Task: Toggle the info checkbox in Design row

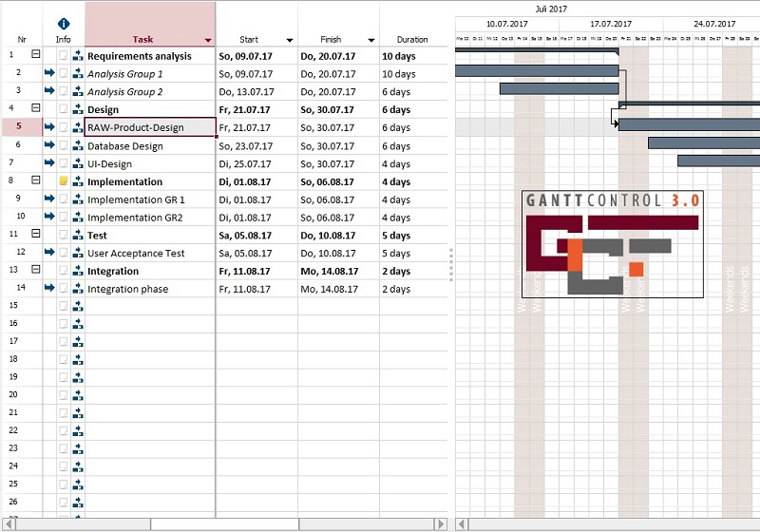Action: 64,109
